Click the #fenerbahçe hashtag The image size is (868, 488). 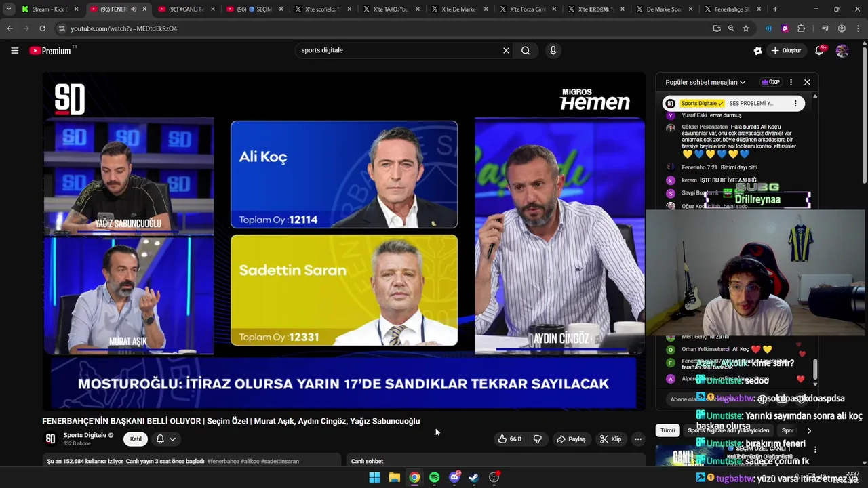click(x=223, y=461)
